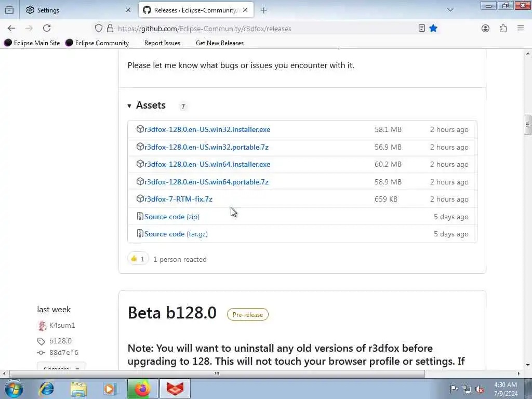Download r3dfox-128.0.en-US.win64.installer.exe
The height and width of the screenshot is (399, 532).
[207, 164]
